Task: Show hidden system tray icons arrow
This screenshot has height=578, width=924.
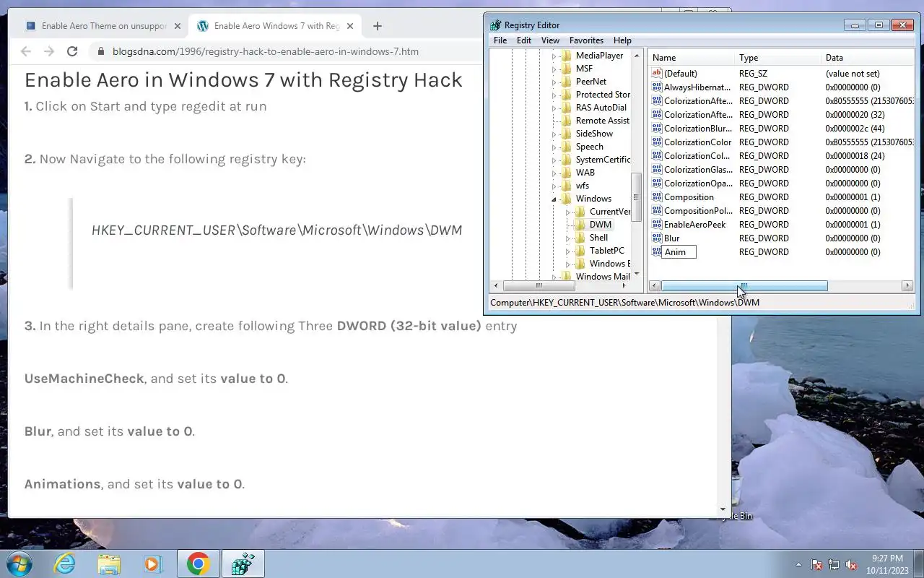Action: coord(798,564)
